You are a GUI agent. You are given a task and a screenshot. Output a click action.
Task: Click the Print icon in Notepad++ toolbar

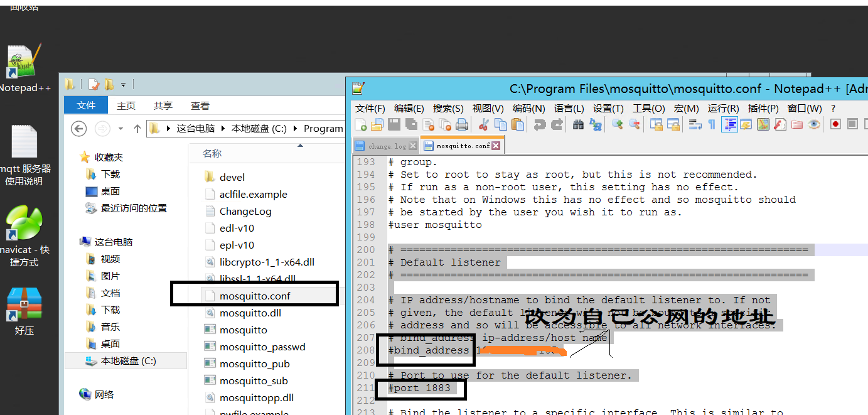click(x=462, y=124)
